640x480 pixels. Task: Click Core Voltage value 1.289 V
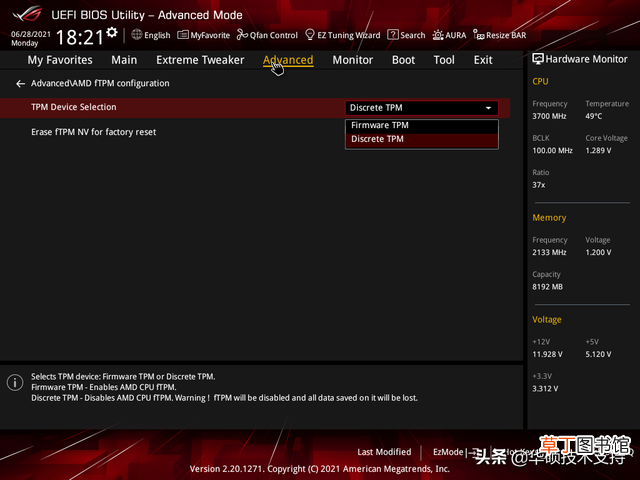pos(598,151)
